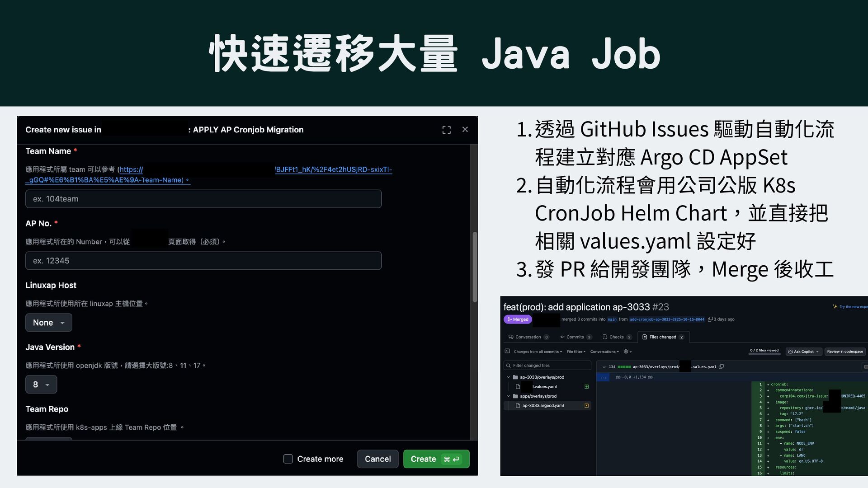
Task: Click the issue form scrollbar
Action: [x=475, y=267]
